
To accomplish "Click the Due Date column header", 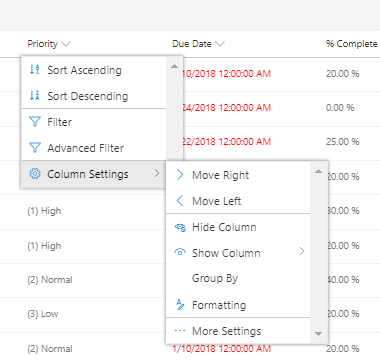I will [192, 44].
